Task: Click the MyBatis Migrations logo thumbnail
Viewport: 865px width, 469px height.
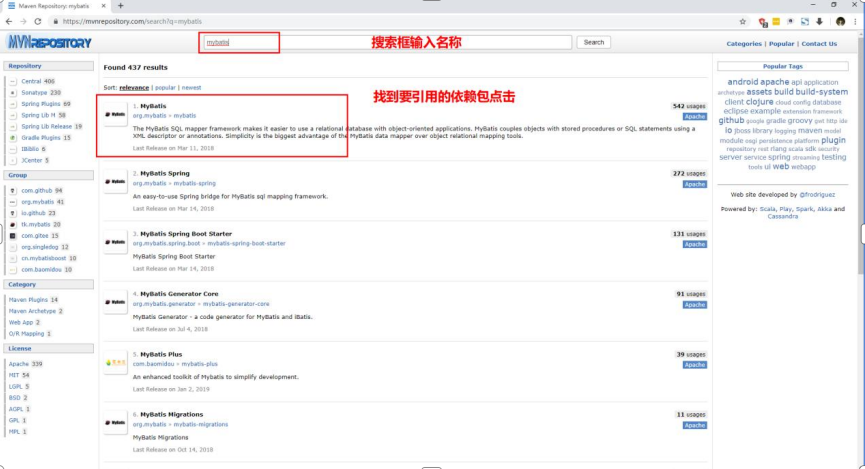Action: [x=115, y=423]
